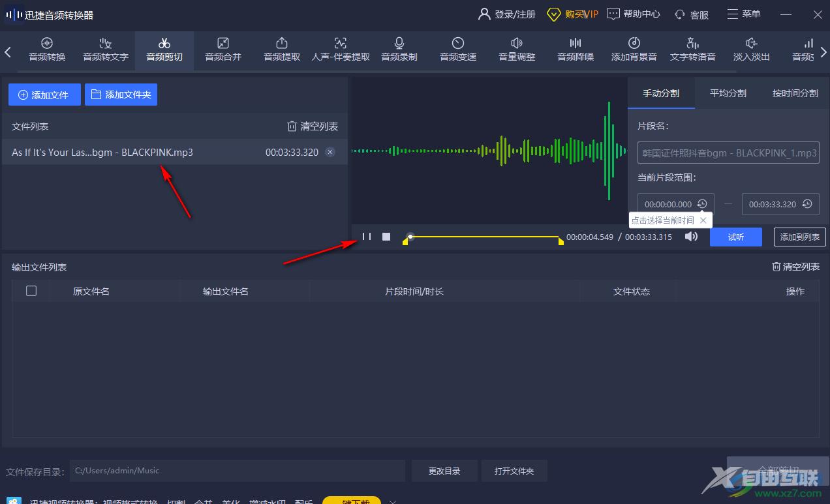This screenshot has width=830, height=504.
Task: Open the 文字转语音 text-to-speech tool
Action: pyautogui.click(x=693, y=50)
